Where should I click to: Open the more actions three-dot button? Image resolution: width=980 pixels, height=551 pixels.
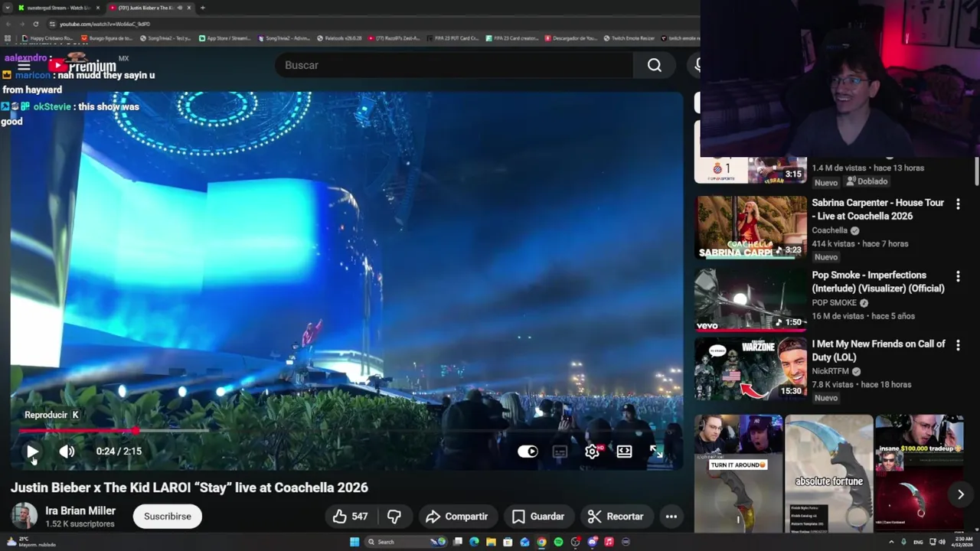pos(671,517)
